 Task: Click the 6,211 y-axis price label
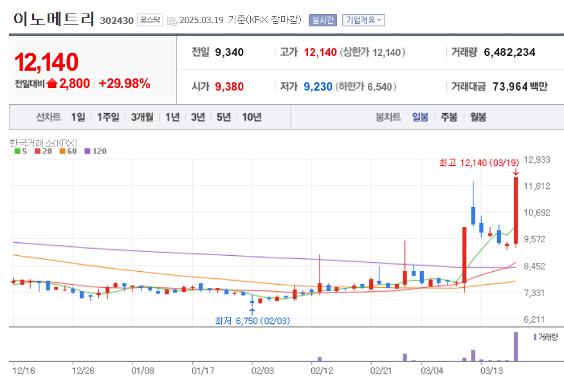coord(534,319)
